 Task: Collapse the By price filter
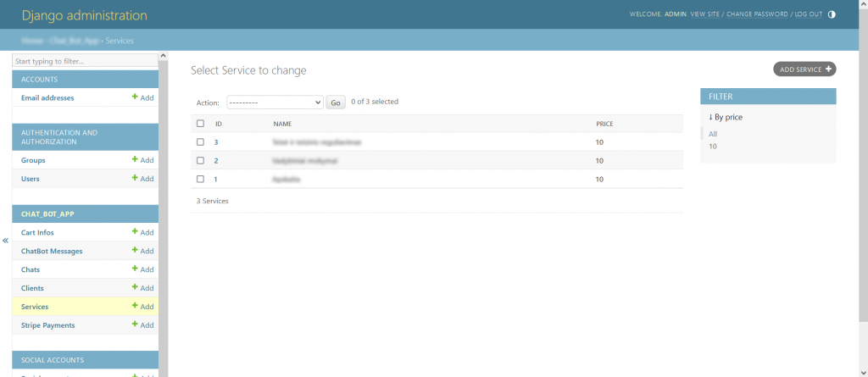click(726, 117)
